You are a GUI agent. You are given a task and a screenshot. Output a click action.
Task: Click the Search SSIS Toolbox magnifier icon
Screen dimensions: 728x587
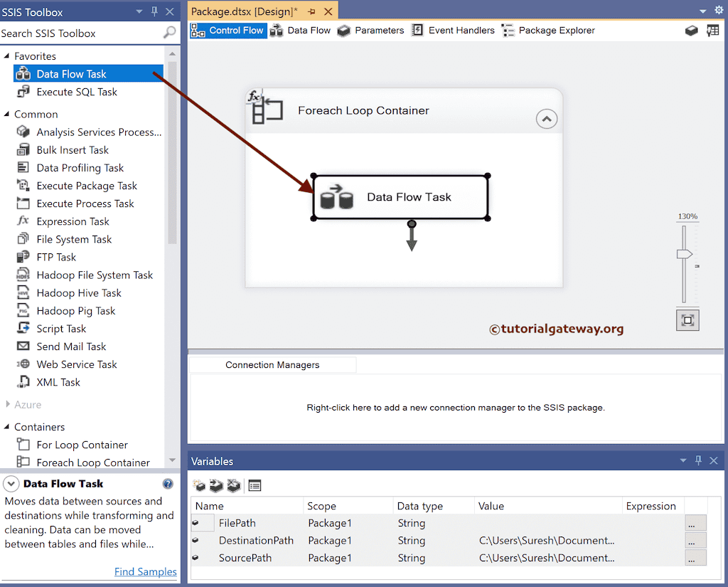coord(168,33)
